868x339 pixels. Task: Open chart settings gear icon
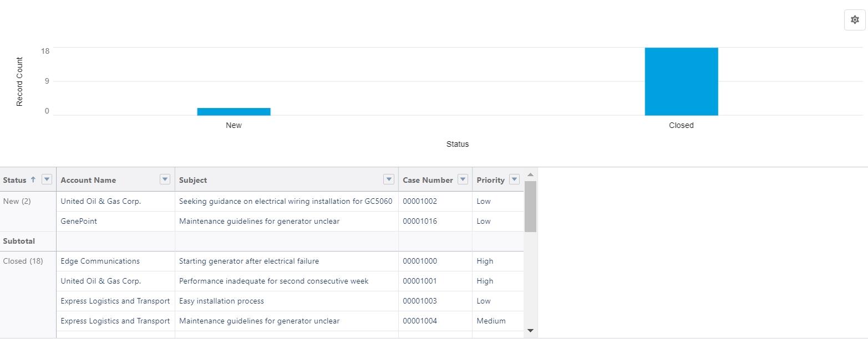(854, 20)
